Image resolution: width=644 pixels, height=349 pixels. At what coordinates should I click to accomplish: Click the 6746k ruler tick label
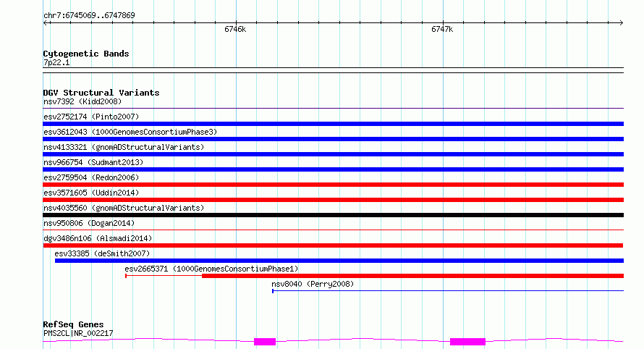(x=235, y=29)
